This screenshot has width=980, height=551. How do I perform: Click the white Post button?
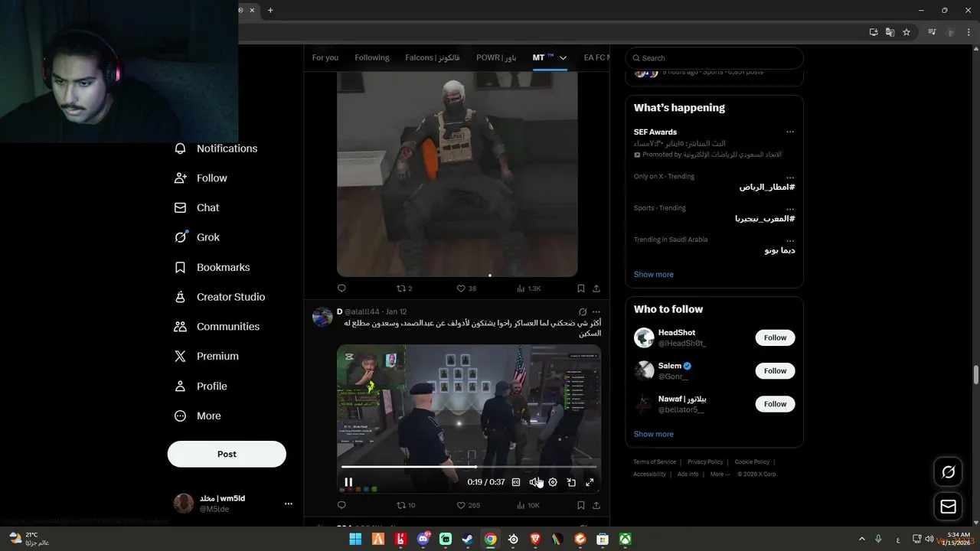[x=227, y=454]
